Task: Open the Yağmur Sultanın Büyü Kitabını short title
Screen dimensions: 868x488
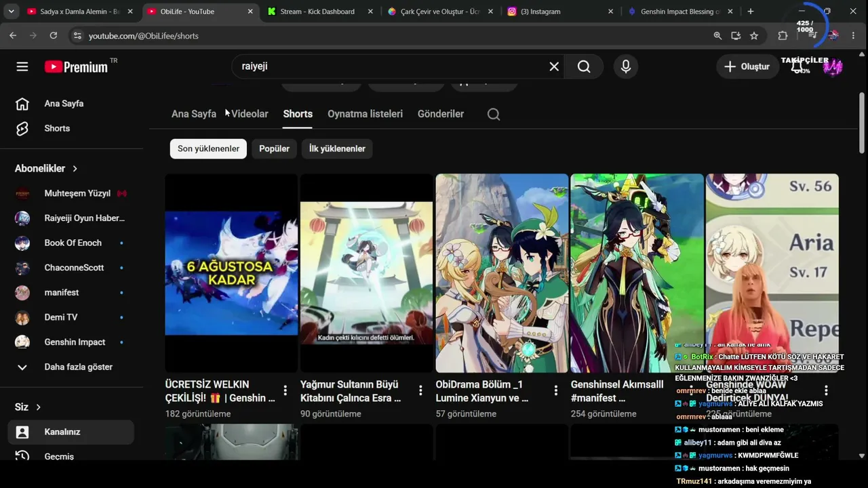Action: tap(351, 391)
